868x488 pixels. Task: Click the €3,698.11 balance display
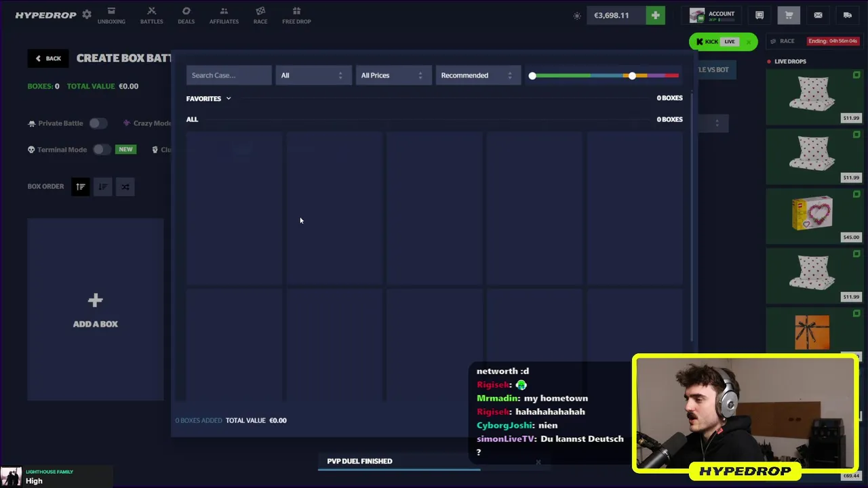pyautogui.click(x=616, y=15)
